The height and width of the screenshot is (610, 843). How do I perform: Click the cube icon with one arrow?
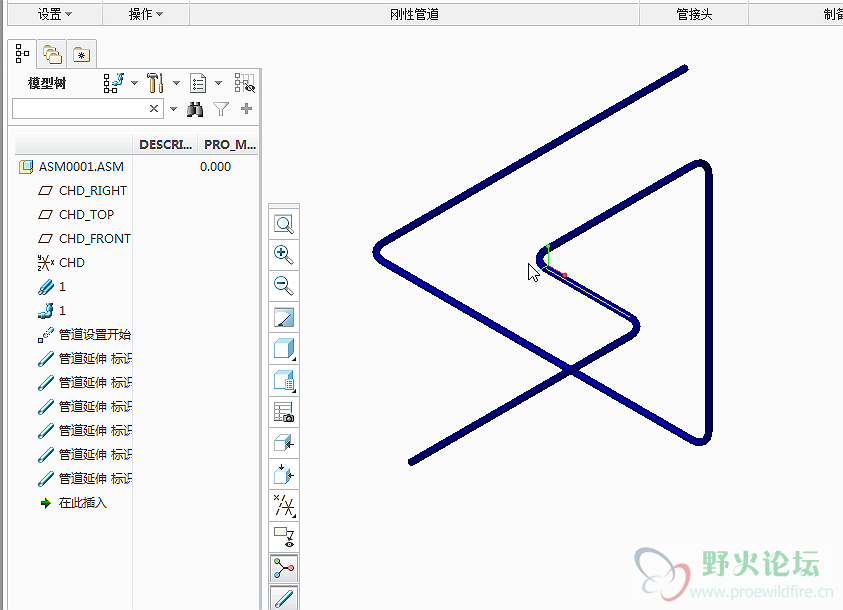[x=283, y=443]
